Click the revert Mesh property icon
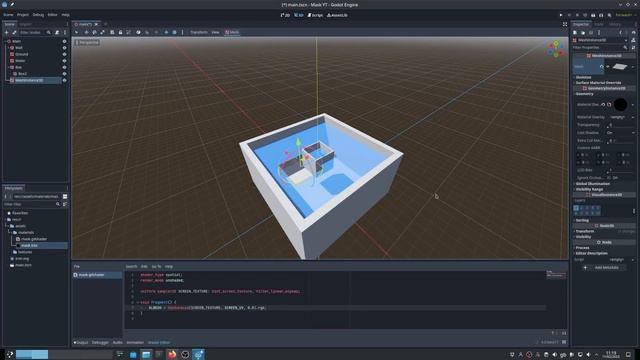Viewport: 640px width, 360px height. (602, 67)
